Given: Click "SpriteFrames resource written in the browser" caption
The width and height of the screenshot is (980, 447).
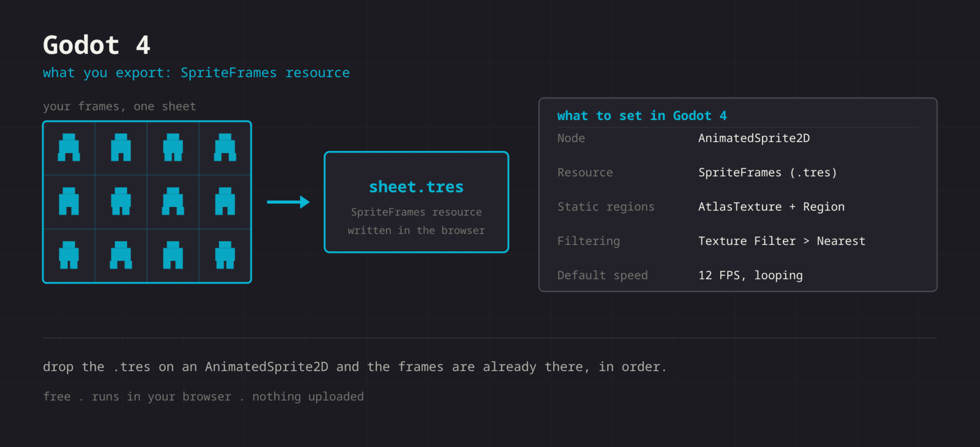Looking at the screenshot, I should coord(417,221).
